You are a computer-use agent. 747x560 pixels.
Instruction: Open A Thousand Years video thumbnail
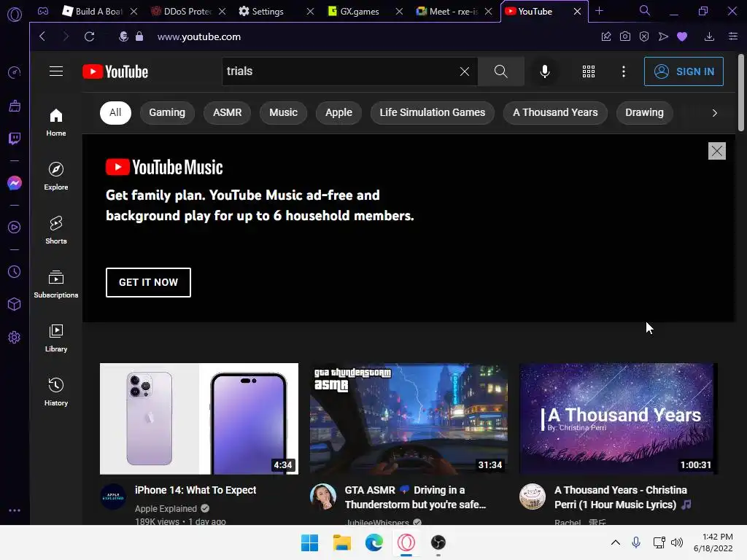[x=619, y=419]
